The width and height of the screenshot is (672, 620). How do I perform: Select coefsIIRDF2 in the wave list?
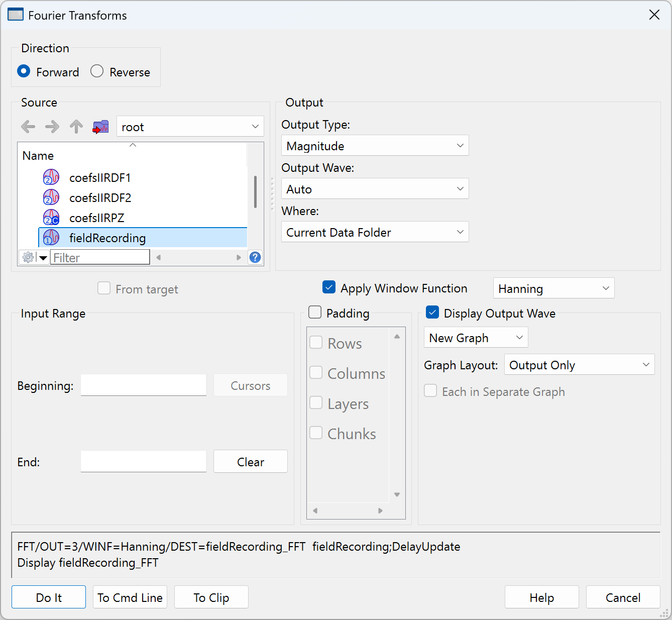(x=100, y=198)
